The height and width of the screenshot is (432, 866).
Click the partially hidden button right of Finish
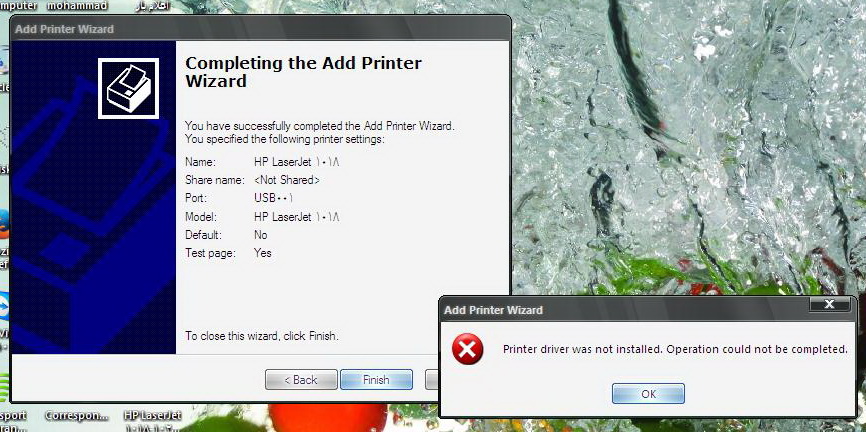(431, 380)
